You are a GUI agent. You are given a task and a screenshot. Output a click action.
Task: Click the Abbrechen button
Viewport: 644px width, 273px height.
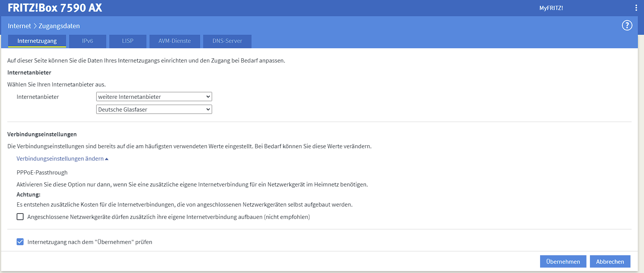click(610, 261)
